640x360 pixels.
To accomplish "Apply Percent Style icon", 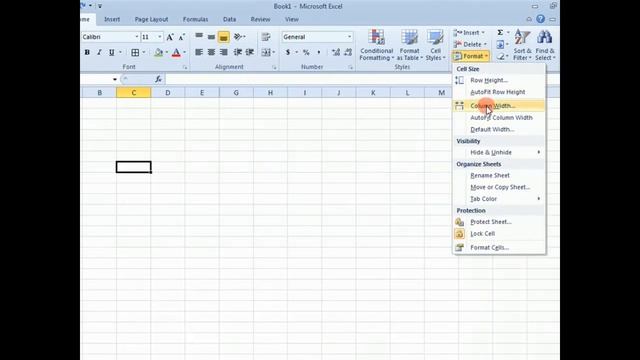I will pos(306,52).
